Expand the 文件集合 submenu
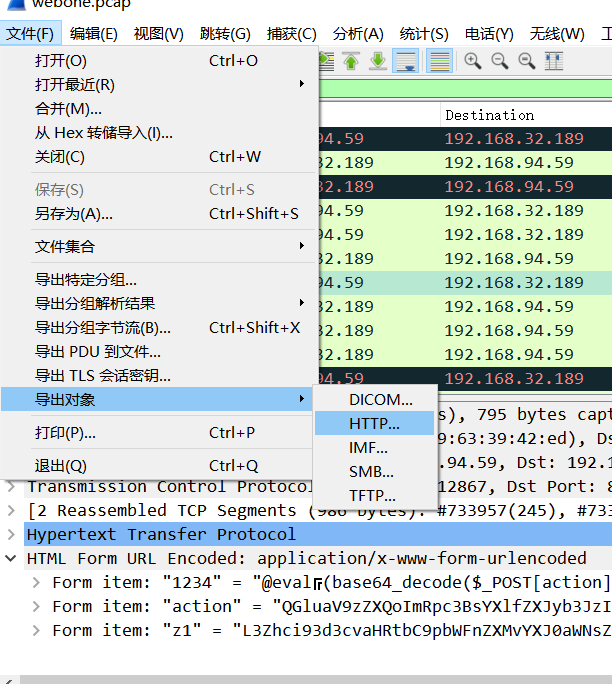 coord(159,246)
